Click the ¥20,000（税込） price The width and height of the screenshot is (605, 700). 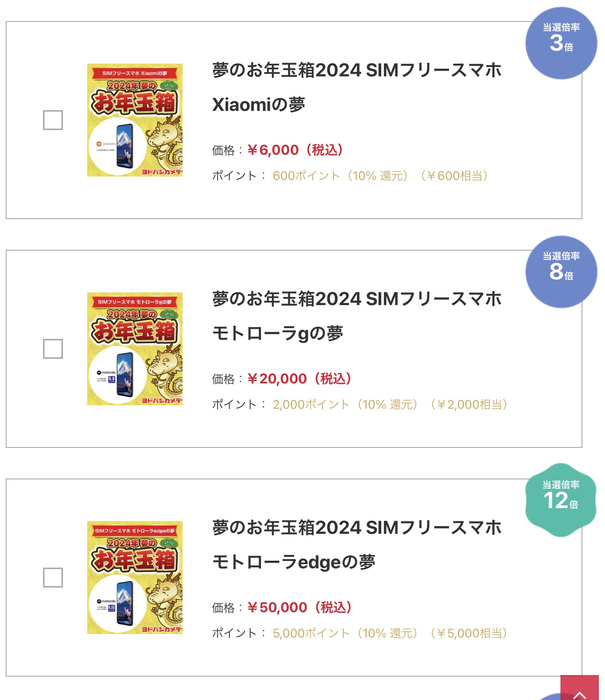click(299, 379)
